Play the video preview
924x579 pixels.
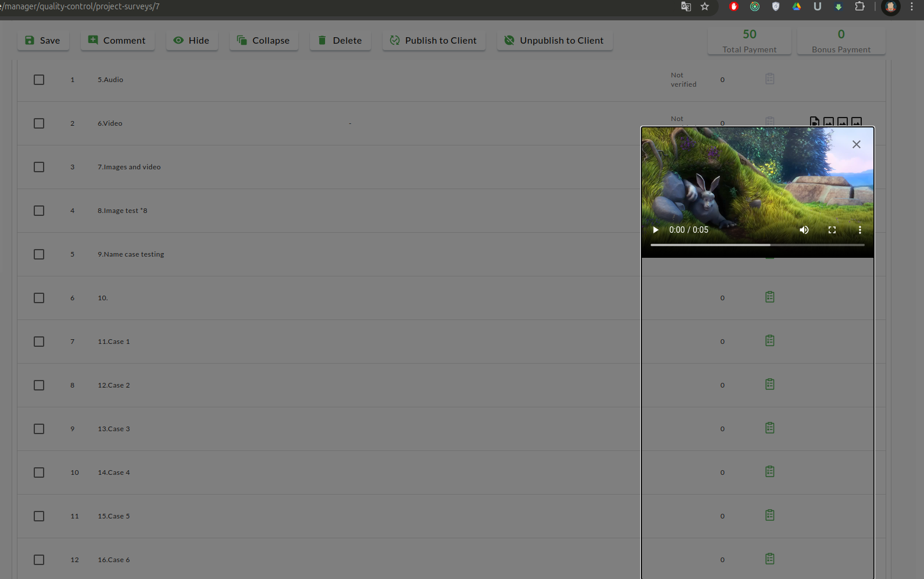(655, 230)
